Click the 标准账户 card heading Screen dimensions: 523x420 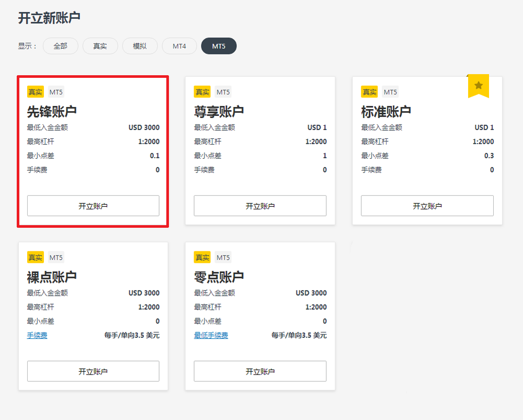(386, 111)
